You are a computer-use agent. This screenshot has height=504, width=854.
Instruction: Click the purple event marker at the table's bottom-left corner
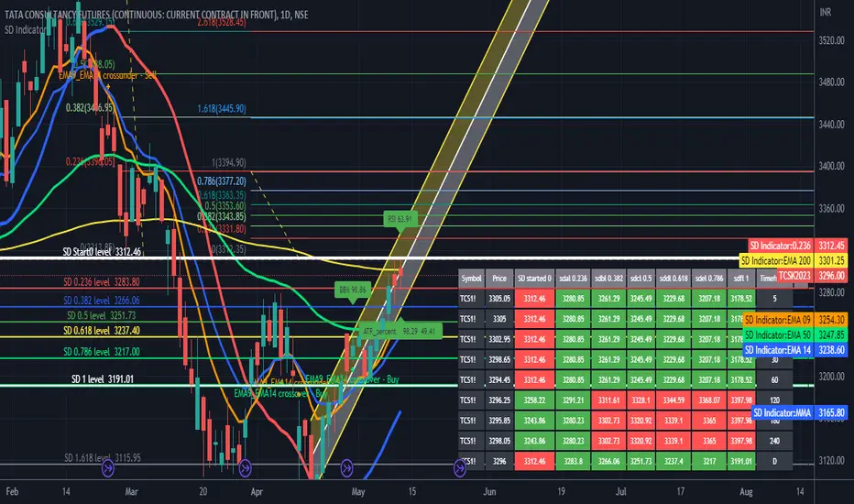click(x=460, y=467)
